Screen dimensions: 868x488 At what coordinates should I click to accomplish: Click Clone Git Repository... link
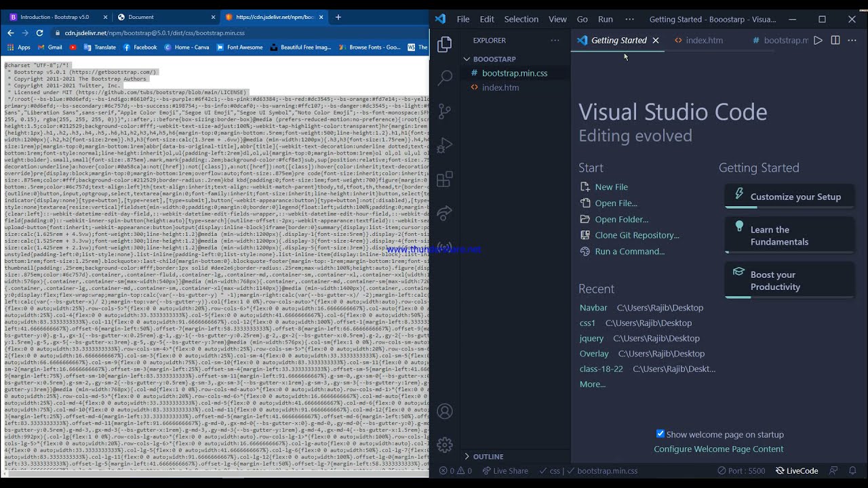point(637,235)
